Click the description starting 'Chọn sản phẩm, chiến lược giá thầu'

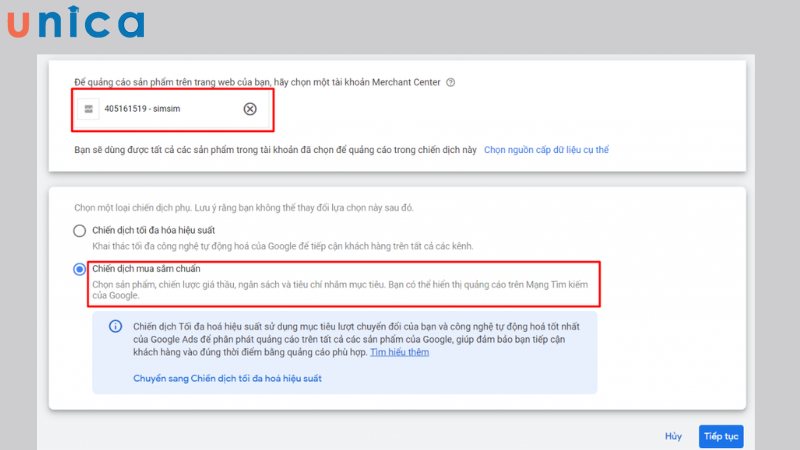pos(340,290)
